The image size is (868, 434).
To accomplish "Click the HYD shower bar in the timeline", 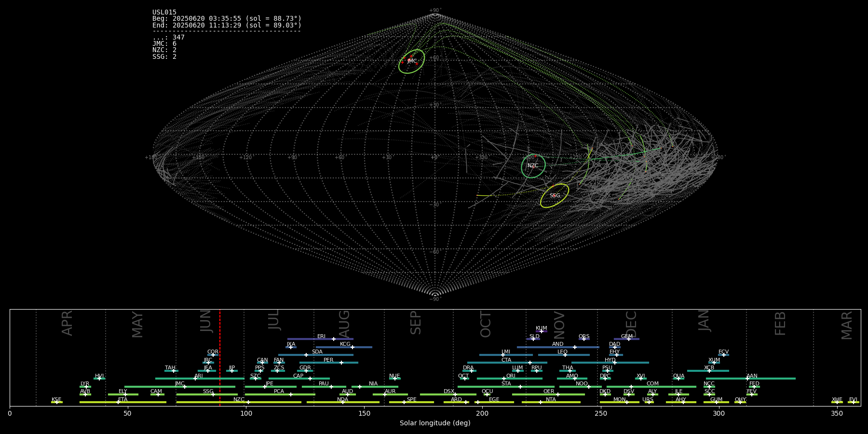I will click(x=610, y=363).
